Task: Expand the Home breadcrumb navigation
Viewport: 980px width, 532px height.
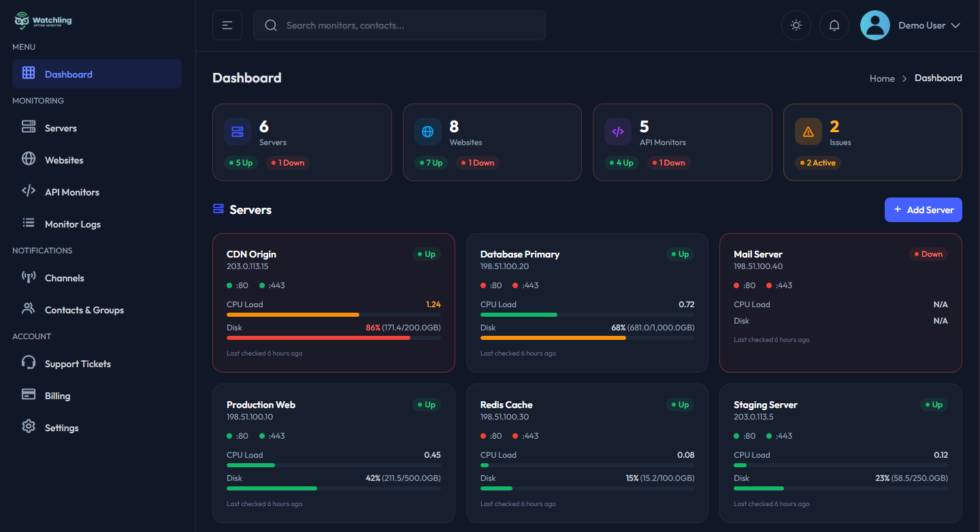Action: coord(881,78)
